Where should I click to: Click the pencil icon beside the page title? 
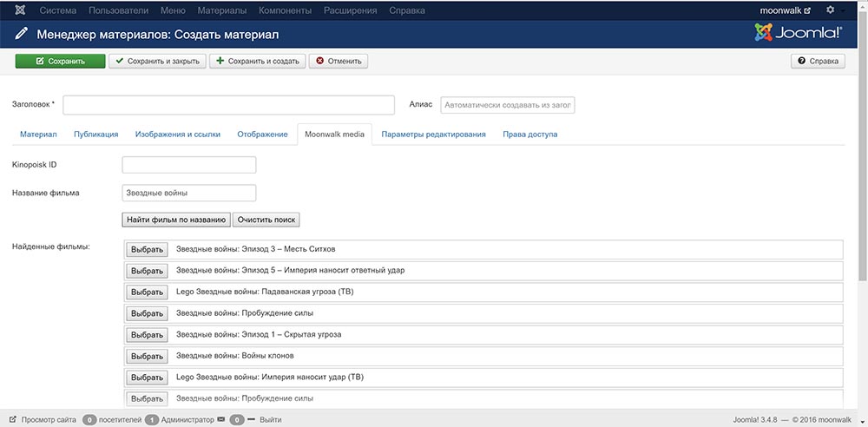point(21,35)
